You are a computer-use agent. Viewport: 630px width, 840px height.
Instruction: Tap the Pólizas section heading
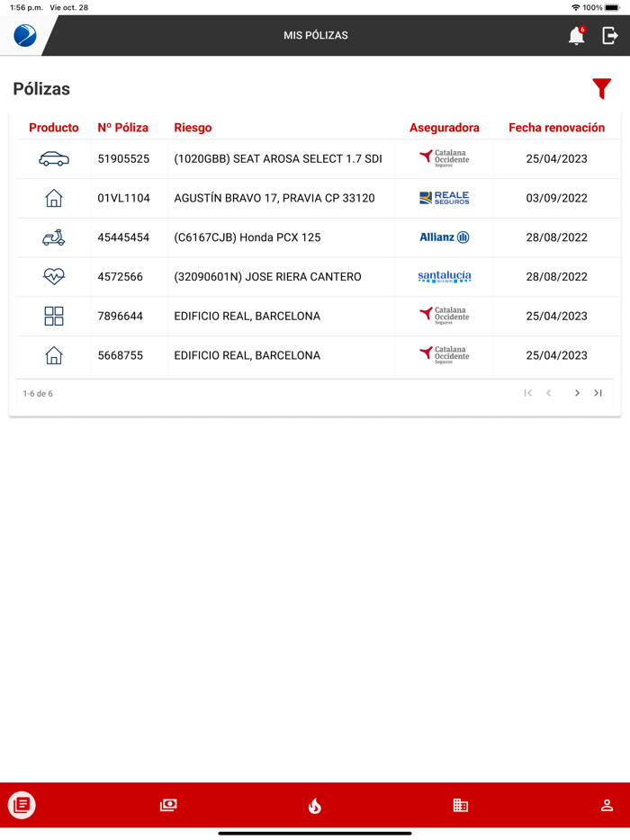coord(41,89)
